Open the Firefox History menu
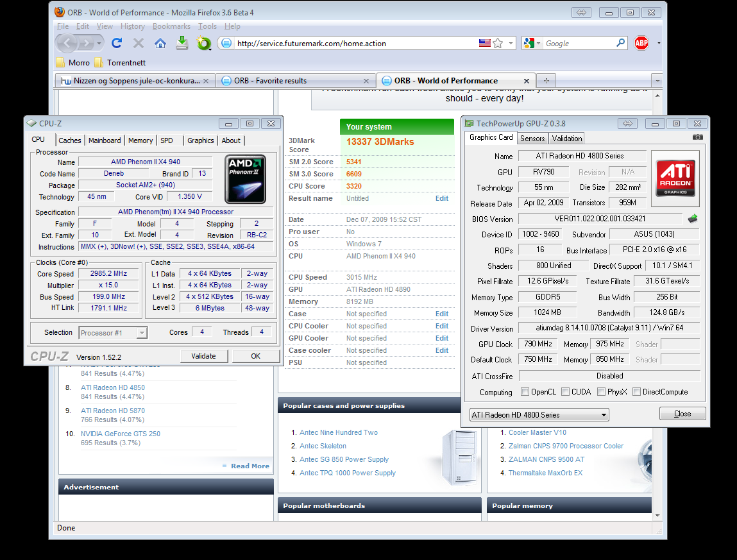Image resolution: width=737 pixels, height=560 pixels. click(133, 26)
